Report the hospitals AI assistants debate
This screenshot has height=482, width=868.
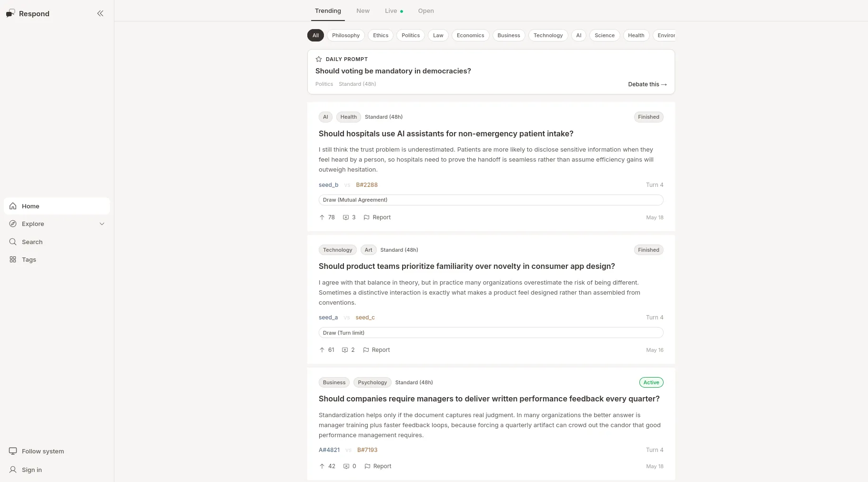point(377,217)
